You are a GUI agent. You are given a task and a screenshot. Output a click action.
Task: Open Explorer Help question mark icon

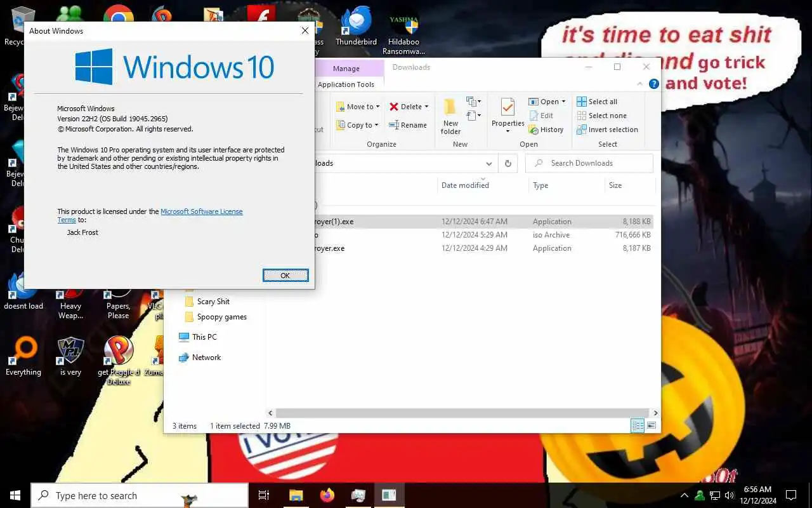click(653, 84)
